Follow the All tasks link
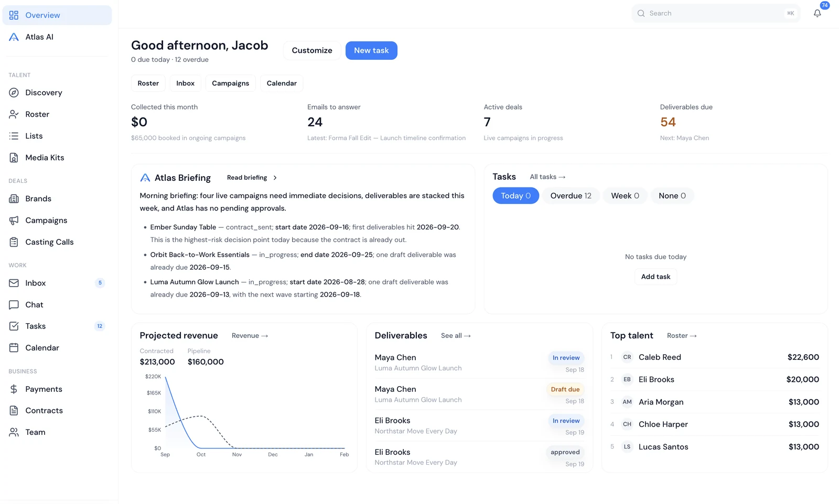 pos(547,177)
